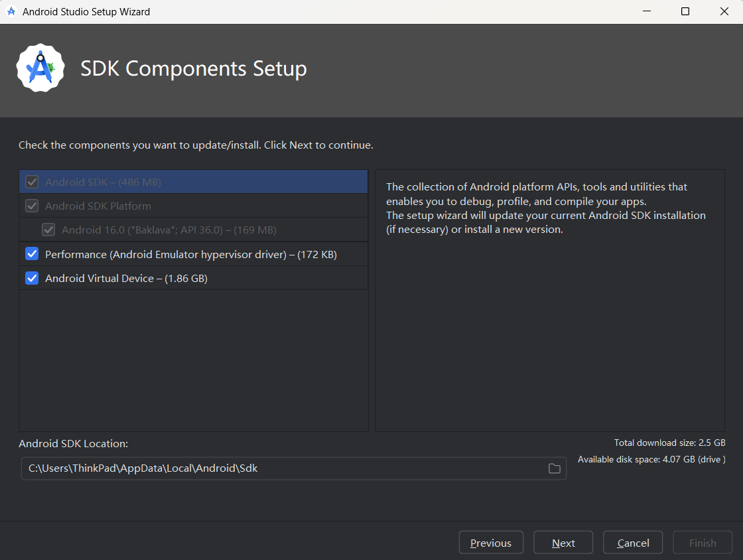
Task: Minimize the Setup Wizard window
Action: point(646,11)
